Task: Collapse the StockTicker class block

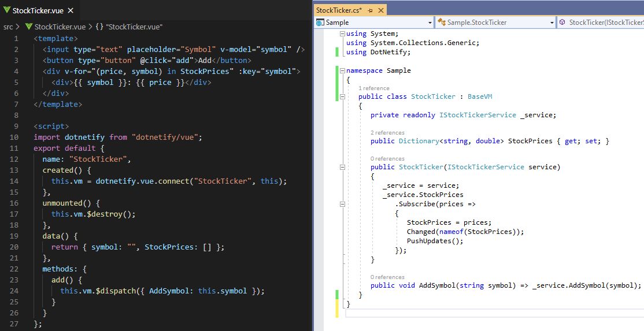Action: pyautogui.click(x=343, y=96)
